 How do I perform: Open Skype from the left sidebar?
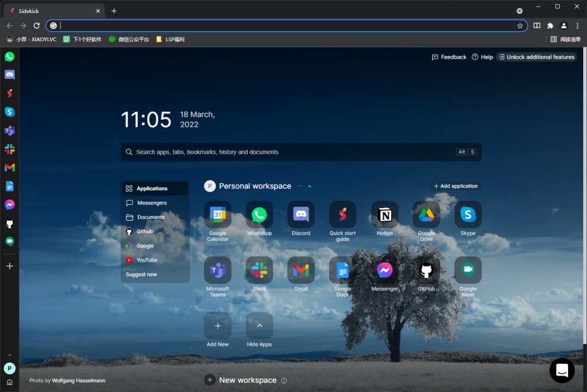point(10,112)
